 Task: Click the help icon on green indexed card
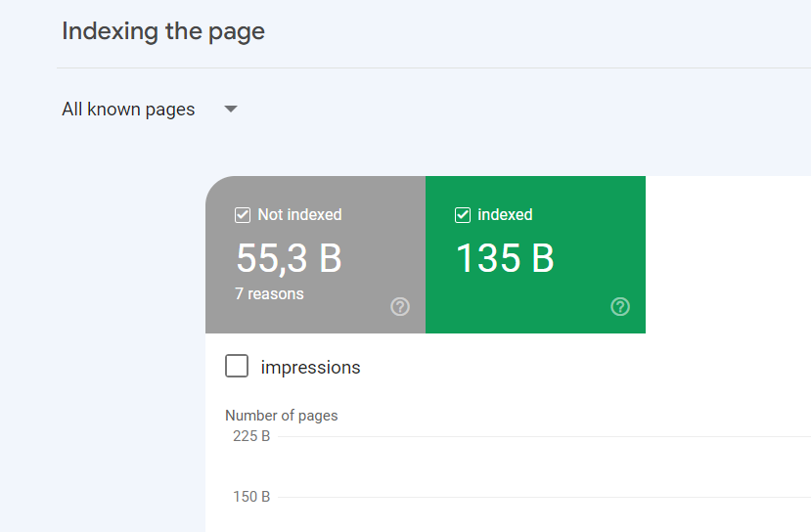(x=620, y=307)
